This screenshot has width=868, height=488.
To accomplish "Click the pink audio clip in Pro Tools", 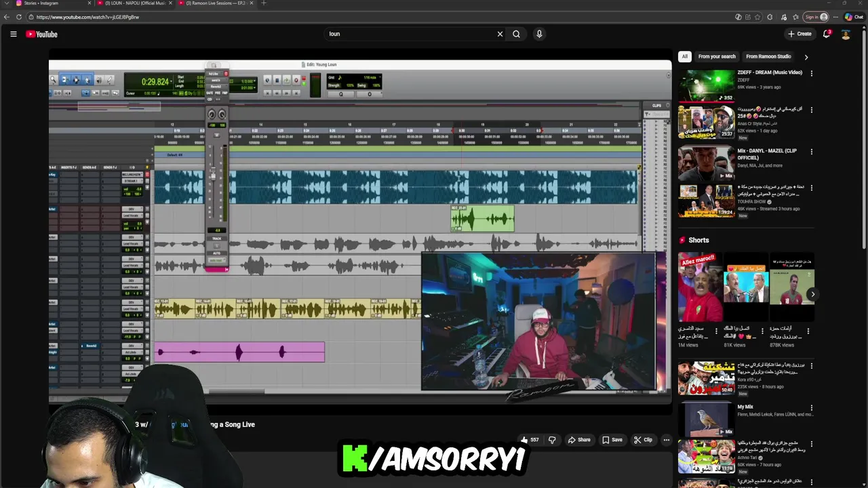I will 239,352.
